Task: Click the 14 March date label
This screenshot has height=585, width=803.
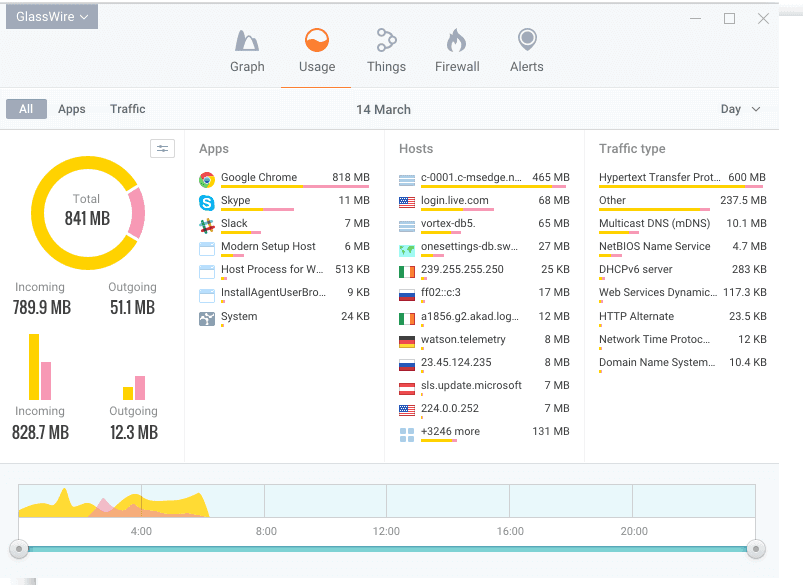Action: point(384,110)
